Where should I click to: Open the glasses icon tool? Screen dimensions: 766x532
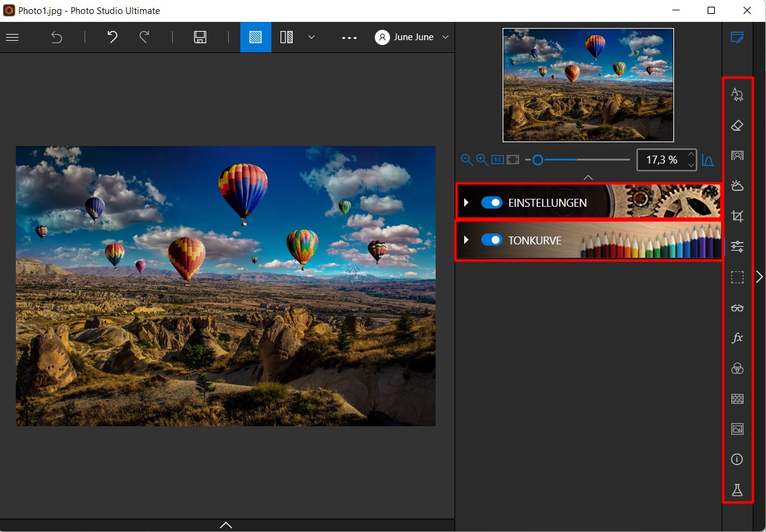coord(737,308)
